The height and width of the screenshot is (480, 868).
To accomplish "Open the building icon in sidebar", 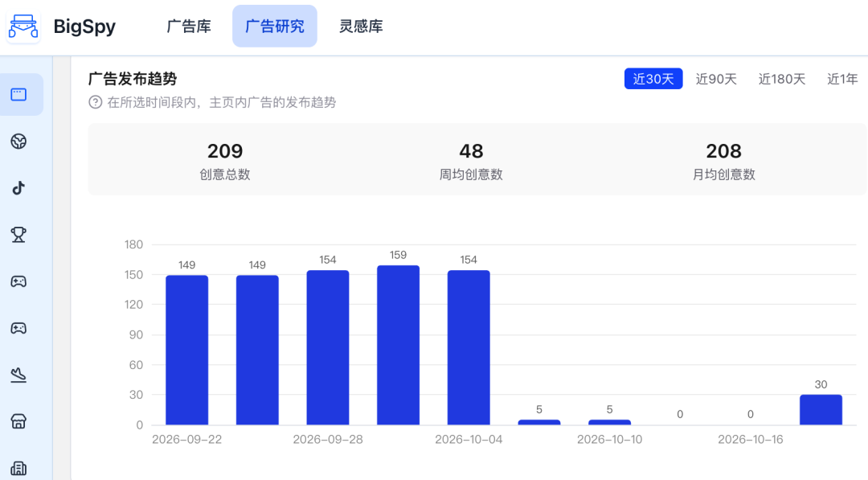I will 18,469.
